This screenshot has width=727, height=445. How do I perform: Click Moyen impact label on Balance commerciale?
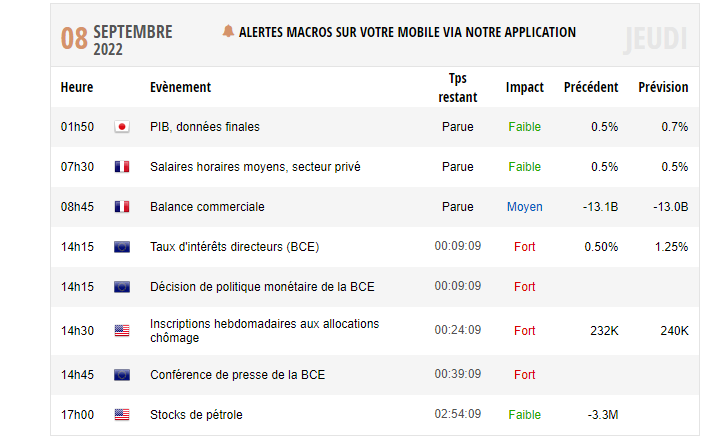click(525, 207)
